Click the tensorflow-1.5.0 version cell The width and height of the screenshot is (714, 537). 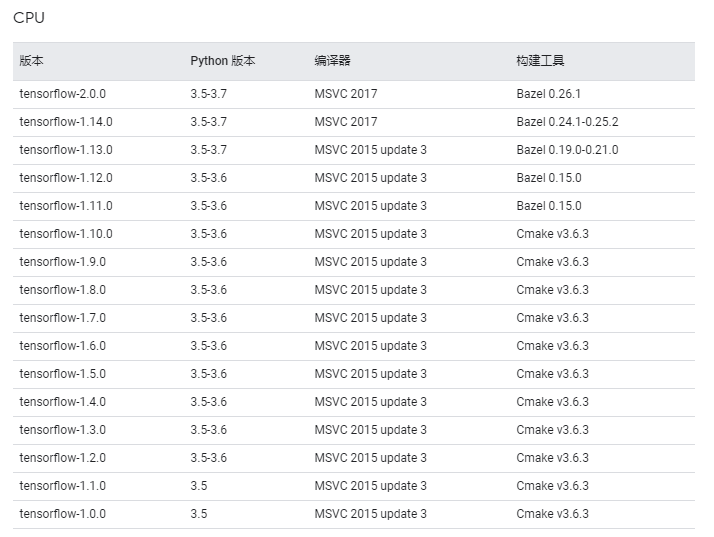coord(62,374)
